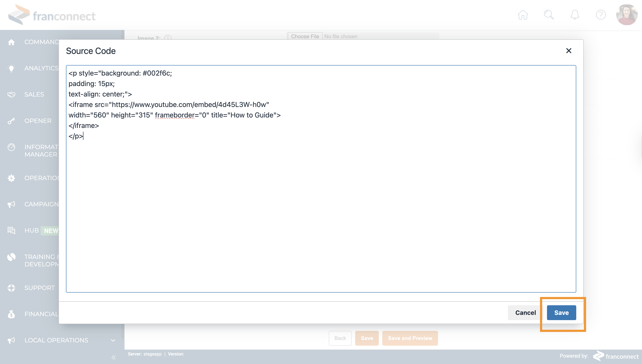The height and width of the screenshot is (364, 642).
Task: Click the Financials money bag icon
Action: [11, 314]
